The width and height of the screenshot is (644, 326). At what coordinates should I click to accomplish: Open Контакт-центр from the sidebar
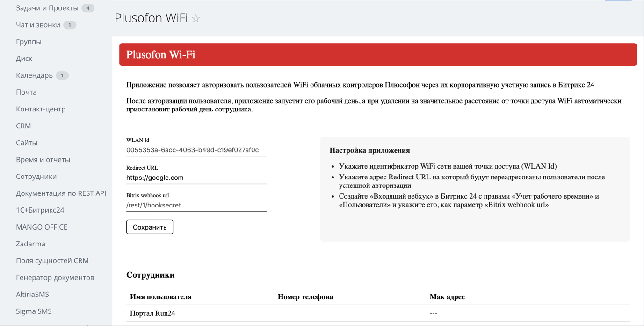coord(41,109)
